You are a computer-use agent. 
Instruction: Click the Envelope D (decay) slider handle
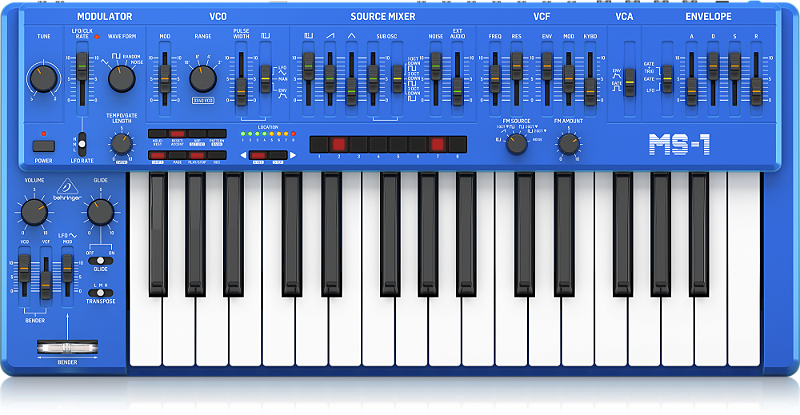pos(713,66)
